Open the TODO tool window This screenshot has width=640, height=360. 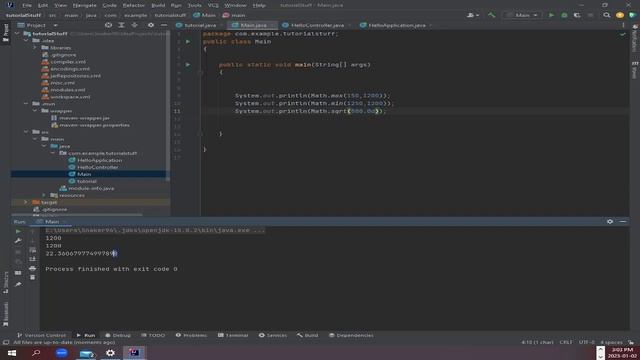[x=153, y=335]
